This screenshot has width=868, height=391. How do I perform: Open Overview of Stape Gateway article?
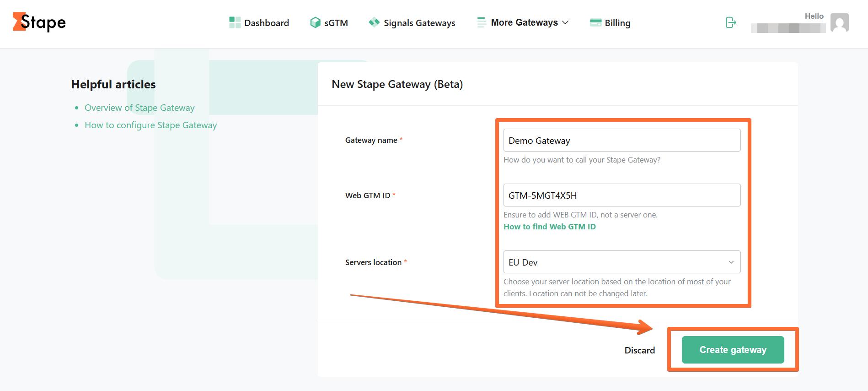click(x=139, y=108)
